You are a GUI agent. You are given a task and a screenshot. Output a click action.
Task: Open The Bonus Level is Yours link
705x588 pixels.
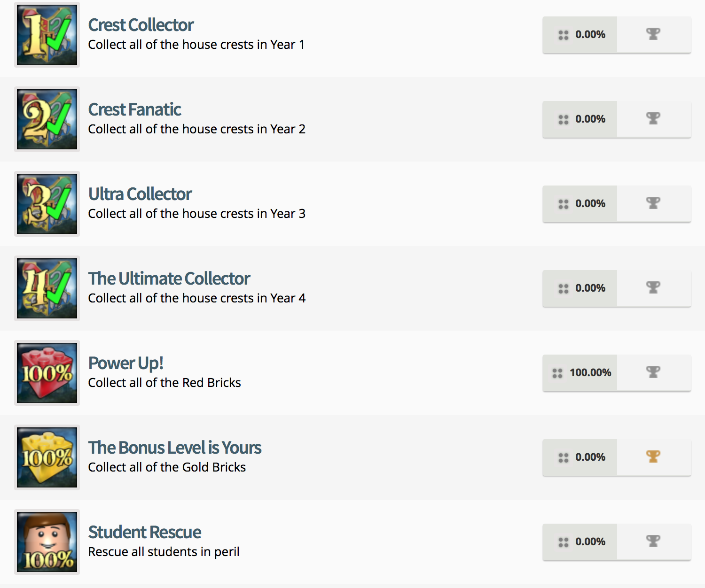(x=174, y=448)
